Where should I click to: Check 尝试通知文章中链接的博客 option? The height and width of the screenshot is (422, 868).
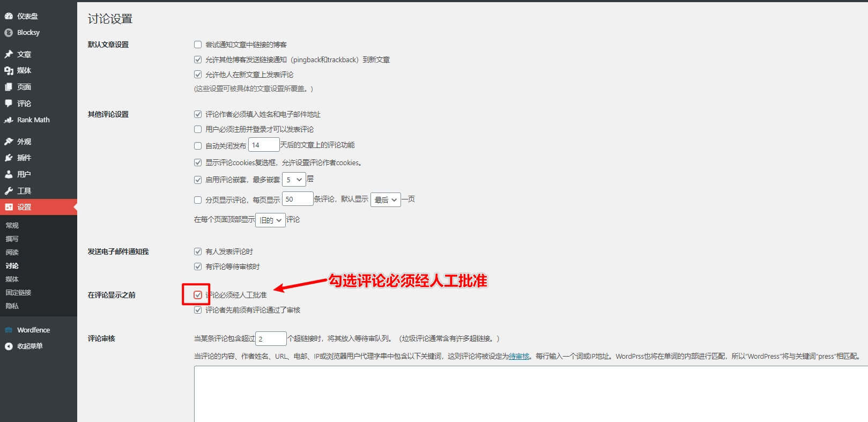198,45
